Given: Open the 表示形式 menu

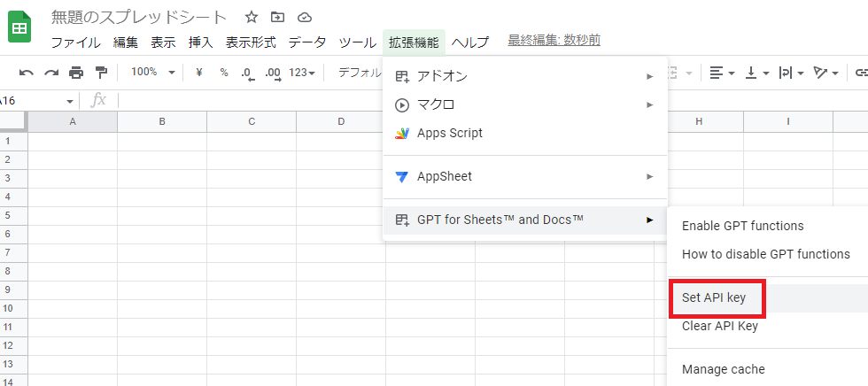Looking at the screenshot, I should pos(251,42).
